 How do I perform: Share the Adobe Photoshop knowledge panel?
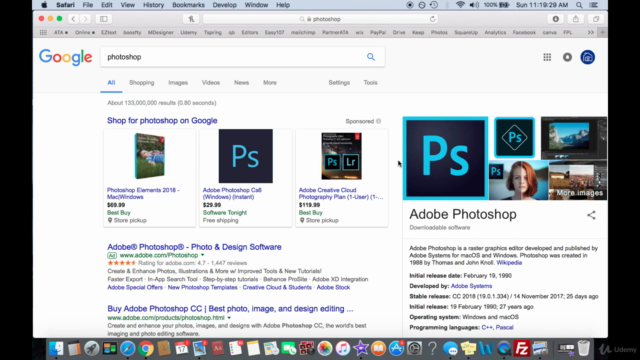pos(591,215)
